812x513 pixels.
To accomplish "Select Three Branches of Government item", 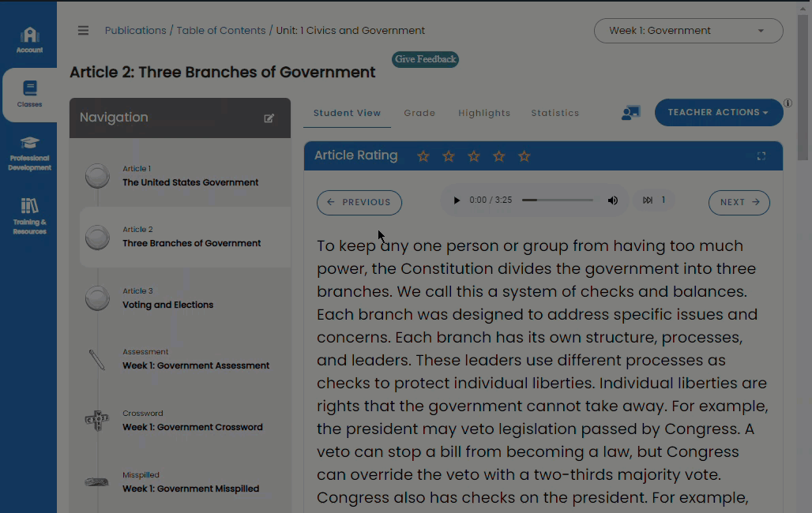I will point(192,243).
